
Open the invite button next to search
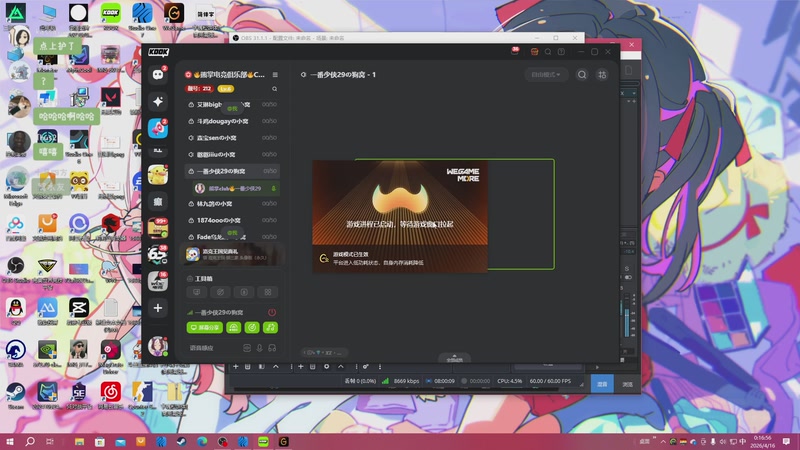(602, 75)
